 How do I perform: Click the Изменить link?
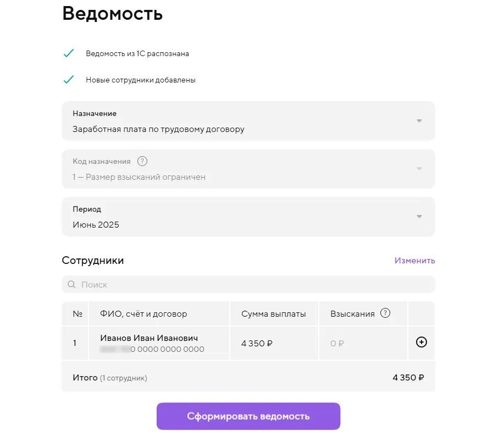[x=414, y=261]
